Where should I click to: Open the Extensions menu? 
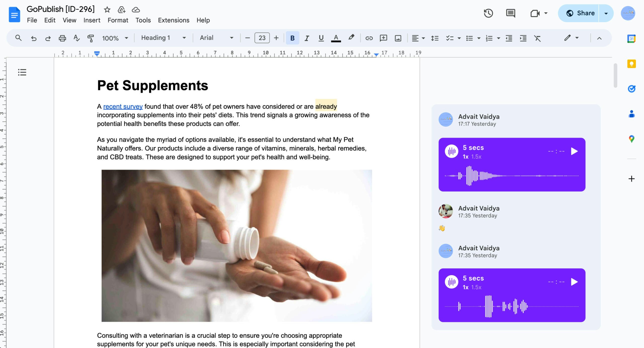[174, 20]
